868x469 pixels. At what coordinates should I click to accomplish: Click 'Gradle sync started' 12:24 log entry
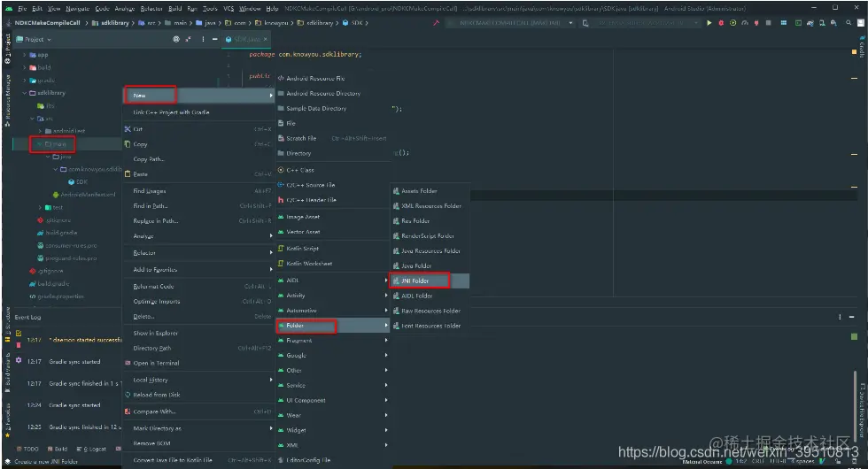click(x=74, y=405)
